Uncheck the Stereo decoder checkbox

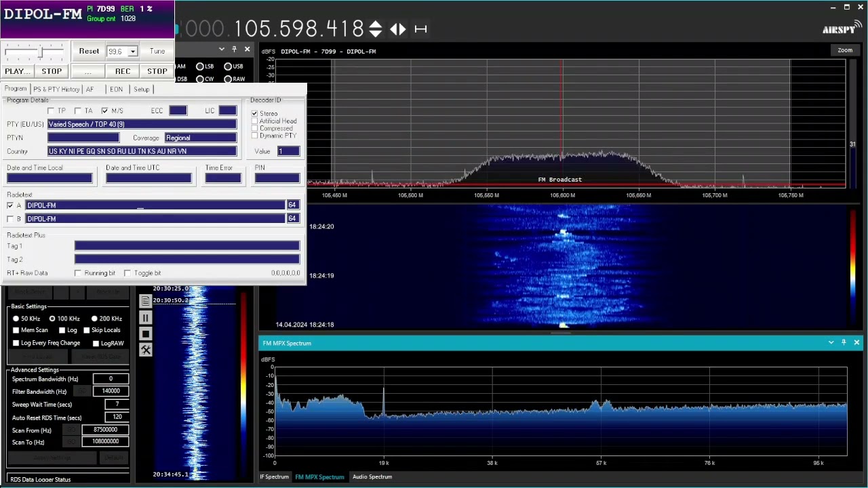255,113
